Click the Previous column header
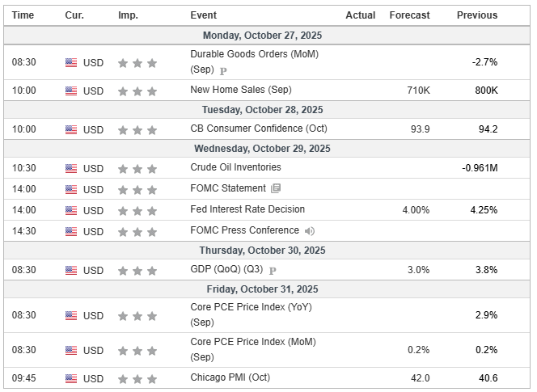Image resolution: width=537 pixels, height=392 pixels. pyautogui.click(x=477, y=15)
